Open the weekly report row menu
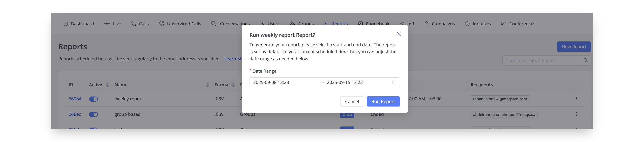The height and width of the screenshot is (142, 644). click(x=576, y=98)
